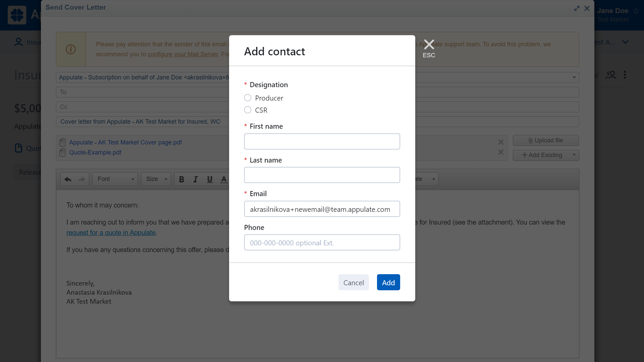644x362 pixels.
Task: Open the Font dropdown
Action: click(x=115, y=179)
